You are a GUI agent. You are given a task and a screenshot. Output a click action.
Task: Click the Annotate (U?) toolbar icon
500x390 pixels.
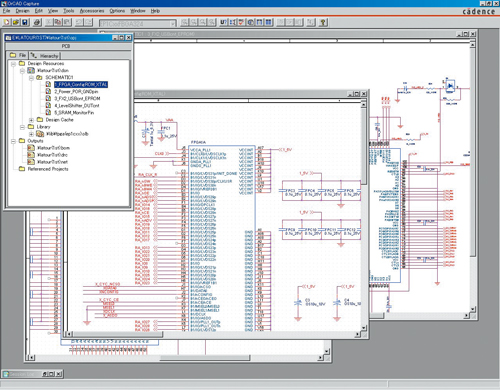[223, 22]
